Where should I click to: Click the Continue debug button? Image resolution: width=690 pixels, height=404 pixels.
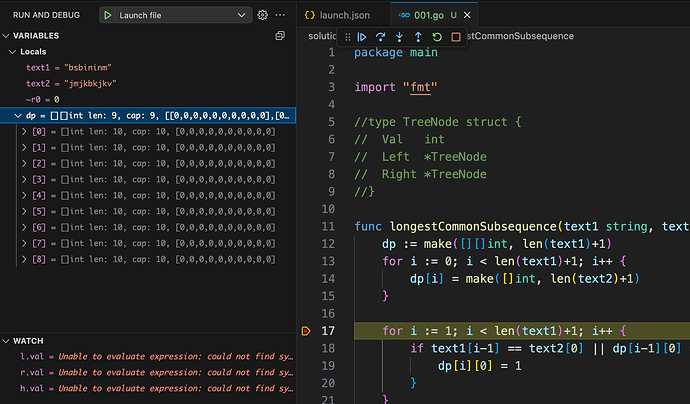[362, 36]
